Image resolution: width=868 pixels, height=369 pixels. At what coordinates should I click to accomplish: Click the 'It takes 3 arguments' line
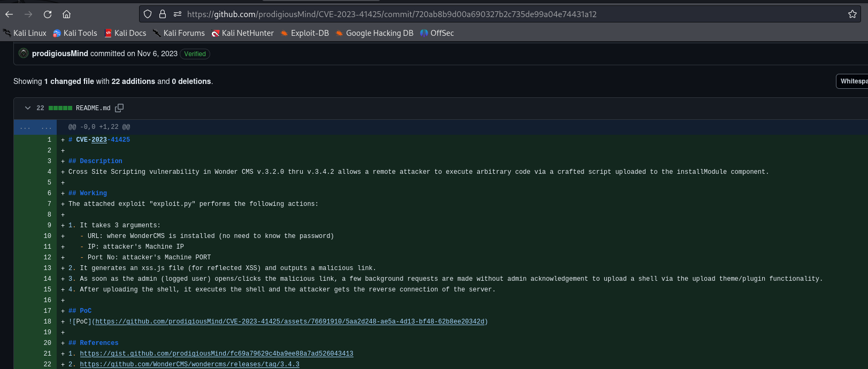click(x=114, y=225)
